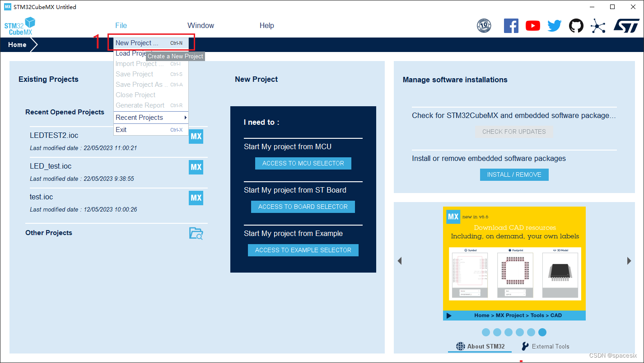Click ACCESS TO BOARD SELECTOR button
The image size is (644, 363).
pos(303,207)
